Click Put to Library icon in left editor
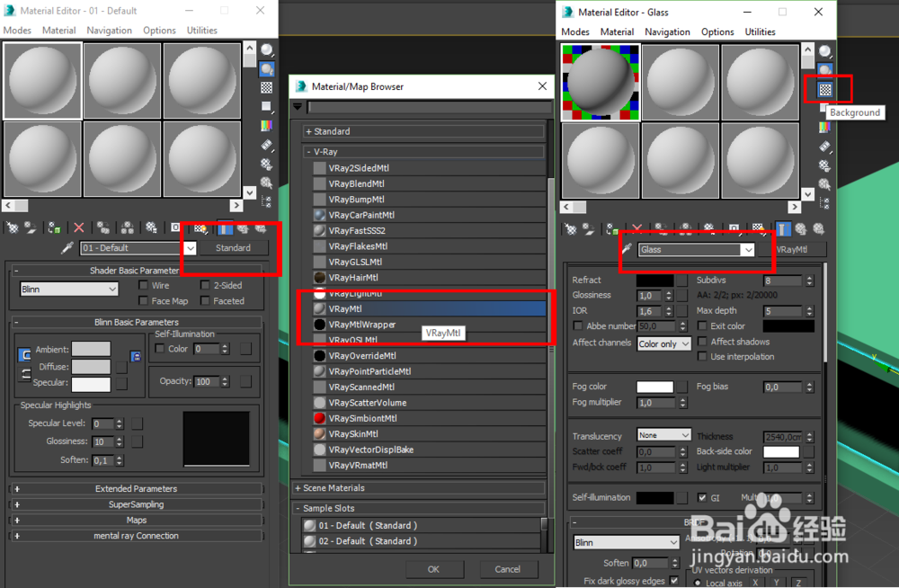The height and width of the screenshot is (588, 899). [x=151, y=227]
